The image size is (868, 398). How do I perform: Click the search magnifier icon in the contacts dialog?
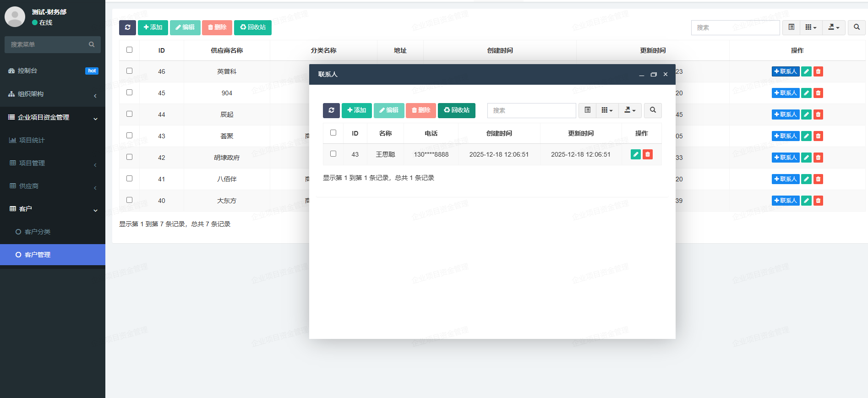click(653, 110)
